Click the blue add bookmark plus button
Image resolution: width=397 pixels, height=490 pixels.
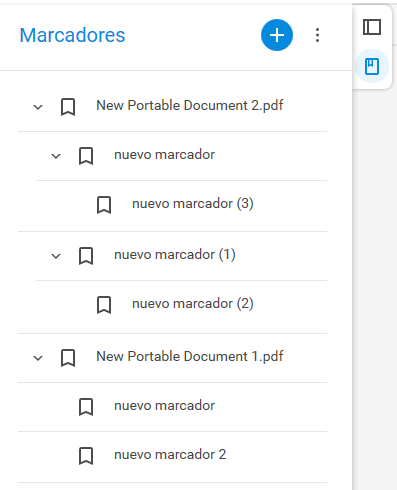click(x=277, y=35)
